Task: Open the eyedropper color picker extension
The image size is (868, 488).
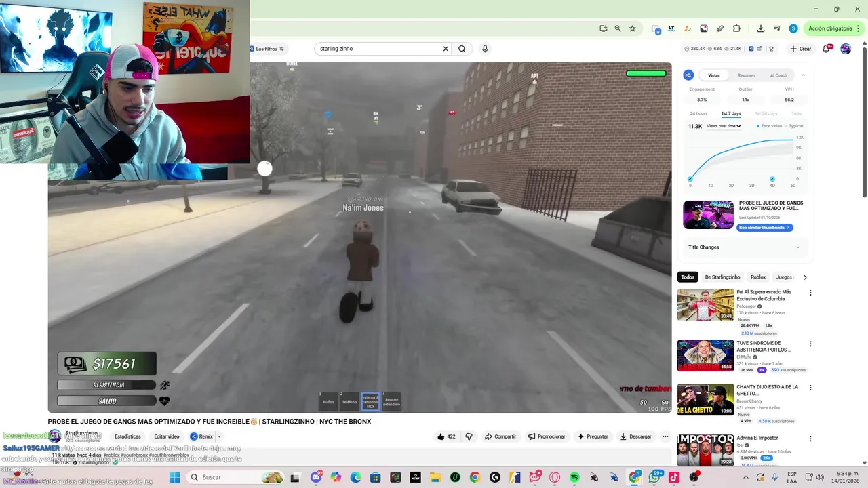Action: 720,28
